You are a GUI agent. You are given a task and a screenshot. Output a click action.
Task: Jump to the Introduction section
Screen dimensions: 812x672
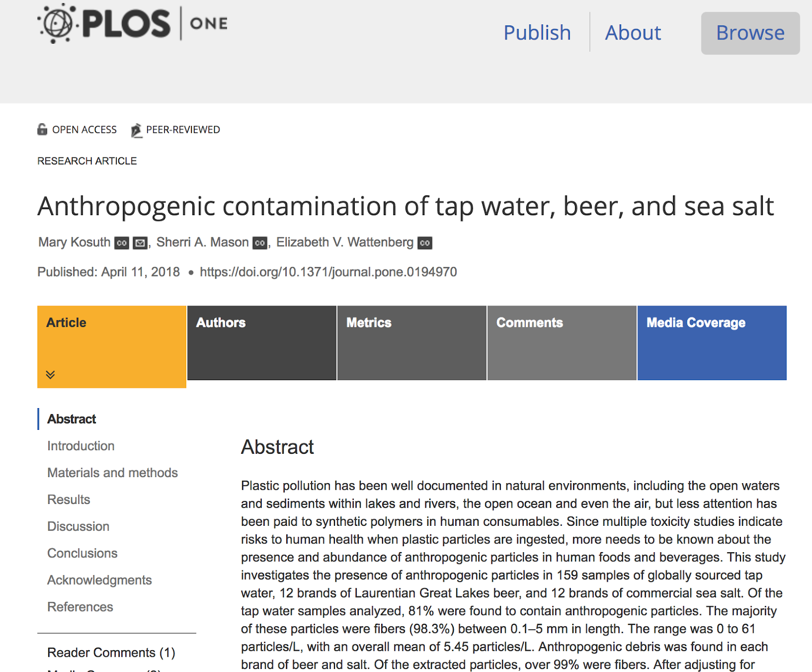[81, 446]
